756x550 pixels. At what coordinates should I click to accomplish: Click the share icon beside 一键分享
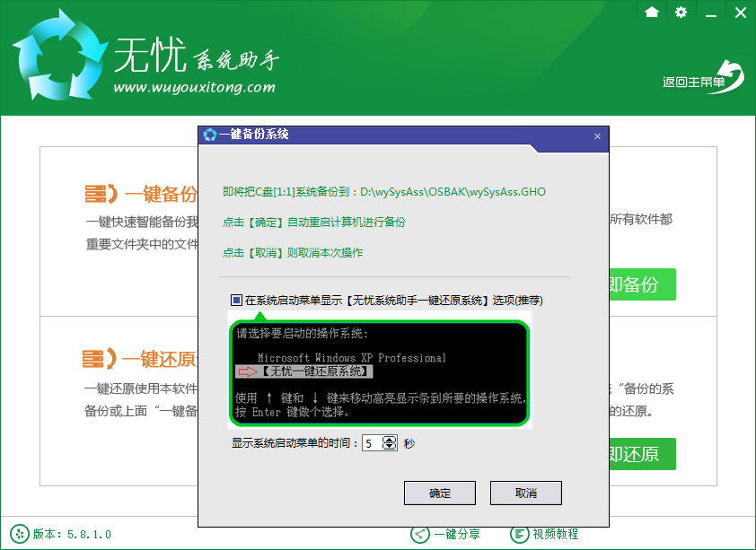pos(418,533)
